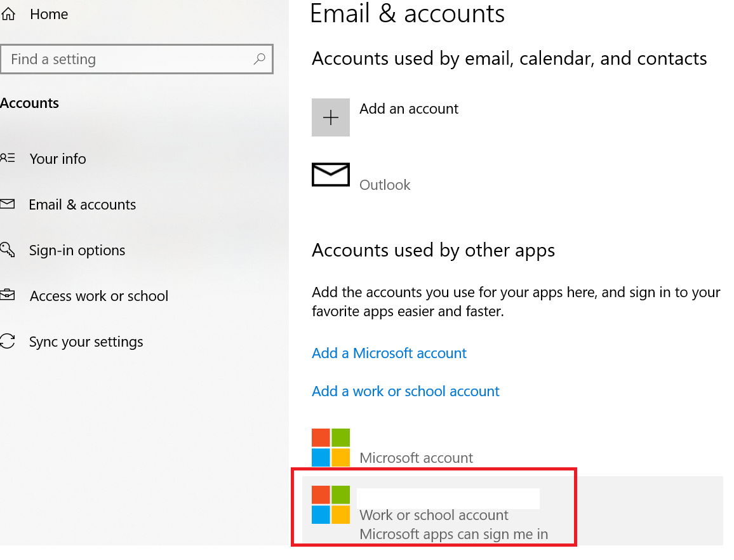Open Your info page
Image resolution: width=734 pixels, height=560 pixels.
point(58,159)
